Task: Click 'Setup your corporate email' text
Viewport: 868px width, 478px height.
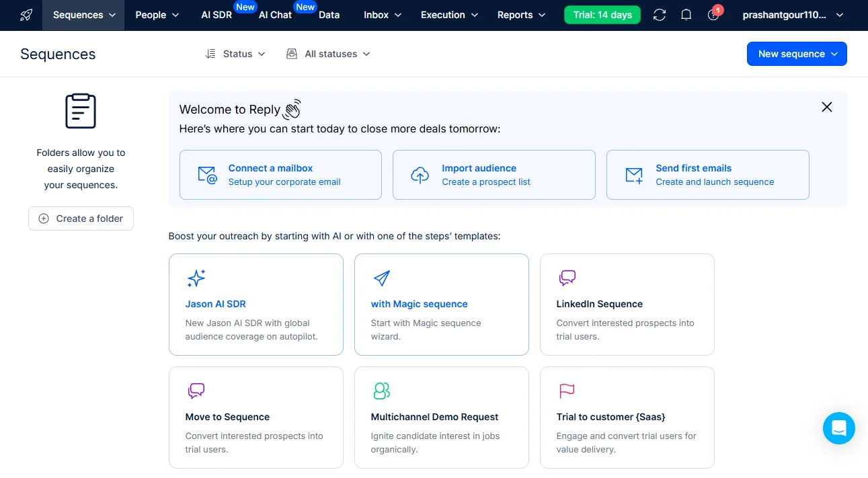Action: (284, 182)
